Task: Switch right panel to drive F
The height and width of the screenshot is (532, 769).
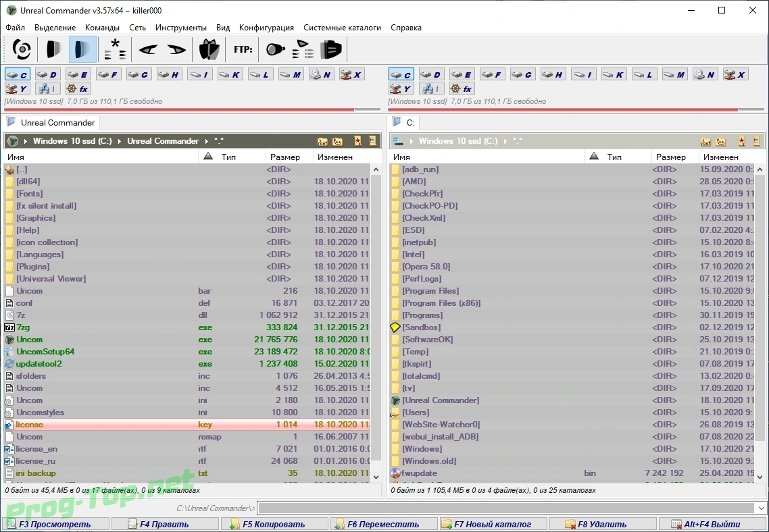Action: click(x=492, y=74)
